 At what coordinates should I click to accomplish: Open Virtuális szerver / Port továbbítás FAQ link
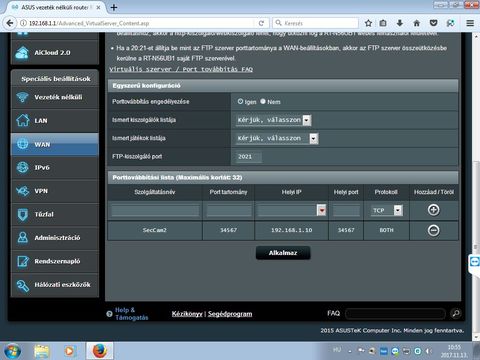(x=181, y=69)
